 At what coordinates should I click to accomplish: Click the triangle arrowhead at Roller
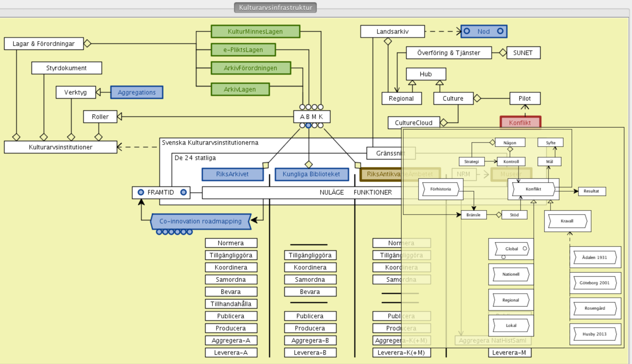pos(120,116)
